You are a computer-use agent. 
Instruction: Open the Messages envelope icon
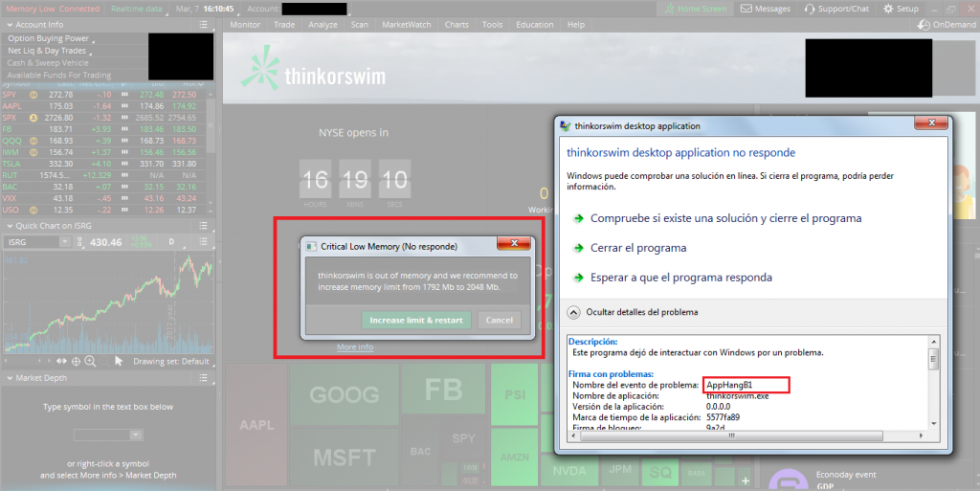(x=746, y=9)
